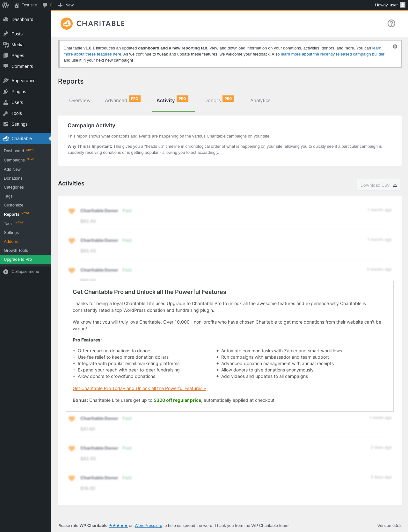Image resolution: width=408 pixels, height=532 pixels.
Task: Click the Campaign Activity heading
Action: 91,125
